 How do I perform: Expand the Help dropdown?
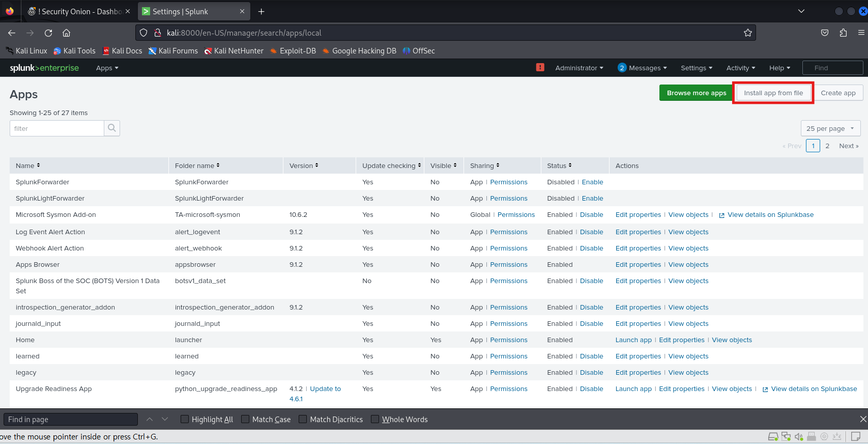coord(779,68)
